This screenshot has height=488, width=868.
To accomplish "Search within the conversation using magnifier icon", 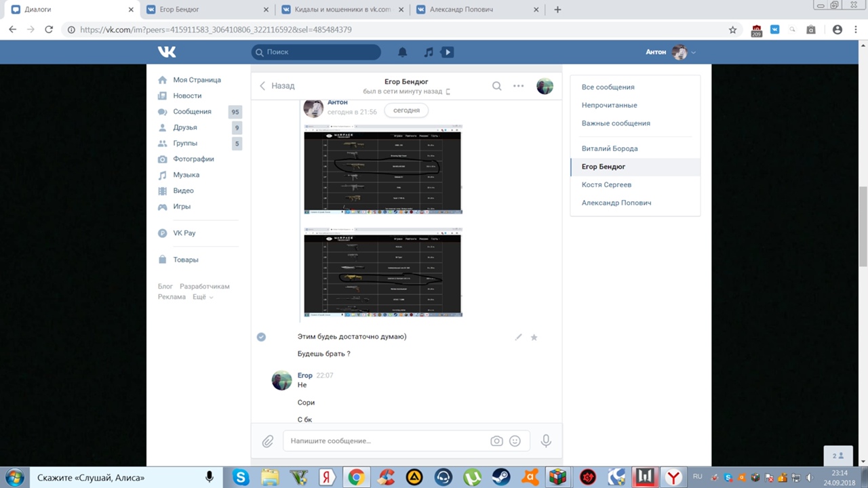I will click(x=496, y=86).
